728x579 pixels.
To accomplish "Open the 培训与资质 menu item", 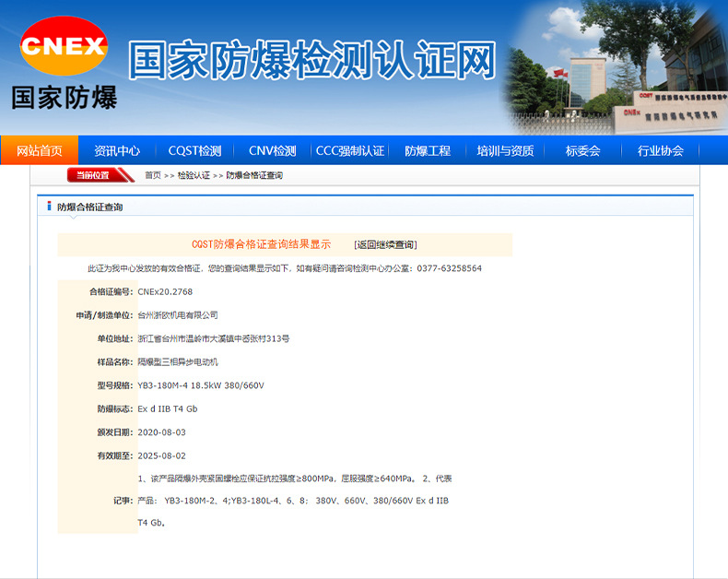I will coord(505,151).
